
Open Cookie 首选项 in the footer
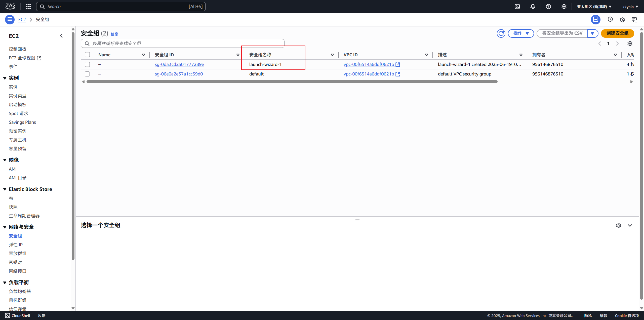pos(627,315)
